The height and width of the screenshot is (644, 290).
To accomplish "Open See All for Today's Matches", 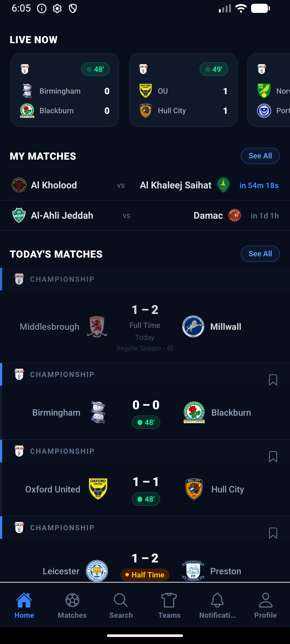I will click(x=260, y=254).
